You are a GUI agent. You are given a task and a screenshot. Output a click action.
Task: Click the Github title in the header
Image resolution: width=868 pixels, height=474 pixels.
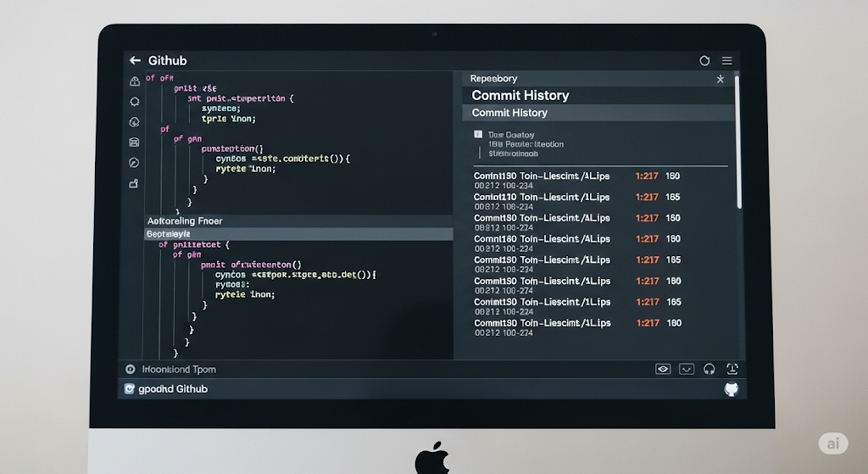point(167,60)
